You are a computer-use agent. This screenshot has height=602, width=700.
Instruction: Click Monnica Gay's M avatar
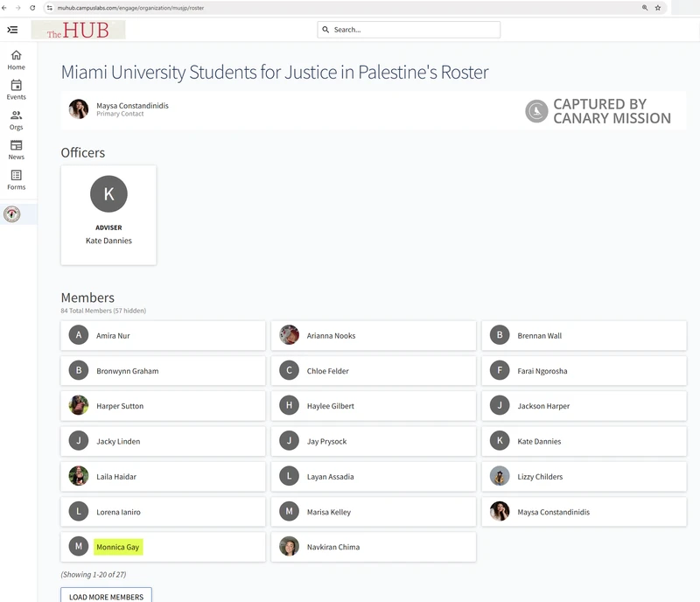(79, 546)
